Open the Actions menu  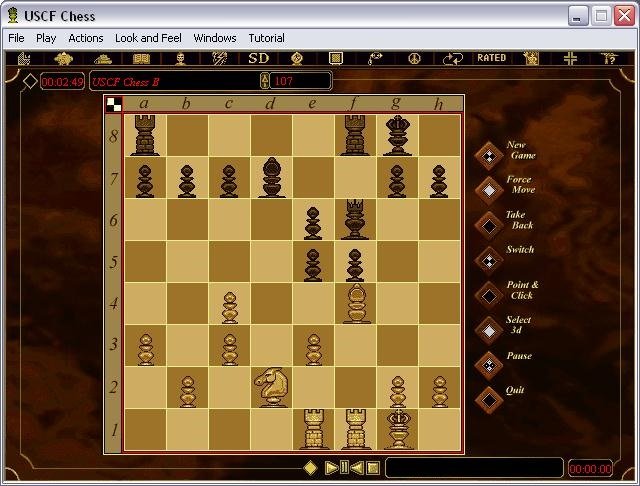click(x=86, y=38)
